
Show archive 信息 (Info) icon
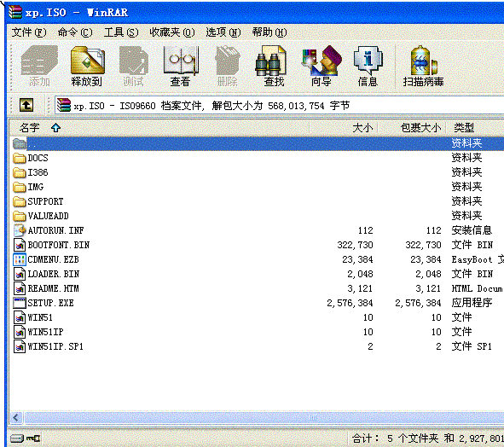[368, 67]
